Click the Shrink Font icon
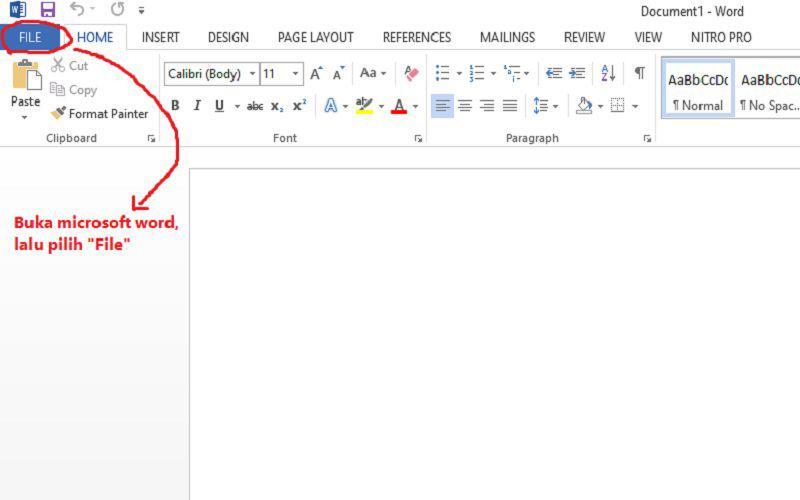The width and height of the screenshot is (800, 500). [x=339, y=73]
